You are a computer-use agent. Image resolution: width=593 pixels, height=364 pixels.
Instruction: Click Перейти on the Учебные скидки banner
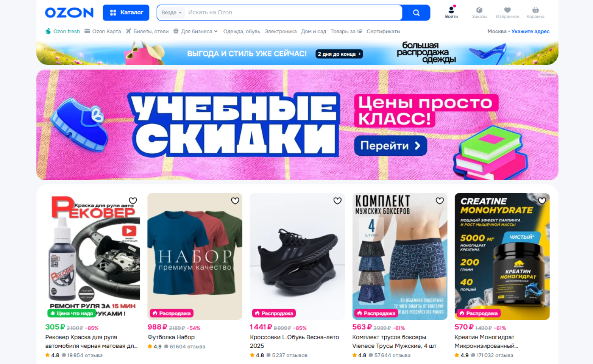(x=391, y=145)
